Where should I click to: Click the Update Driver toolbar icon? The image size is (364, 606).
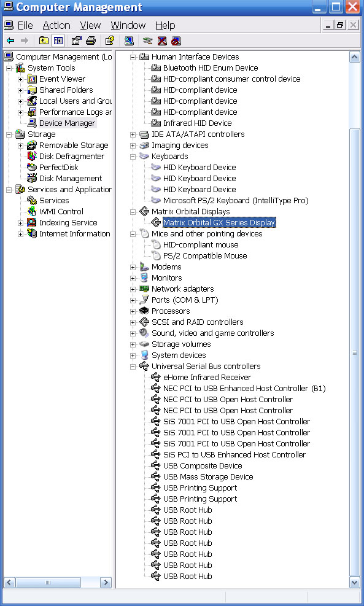coord(147,41)
